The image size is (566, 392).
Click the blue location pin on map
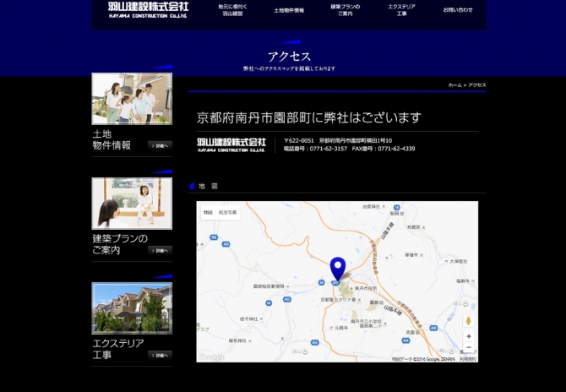point(338,269)
